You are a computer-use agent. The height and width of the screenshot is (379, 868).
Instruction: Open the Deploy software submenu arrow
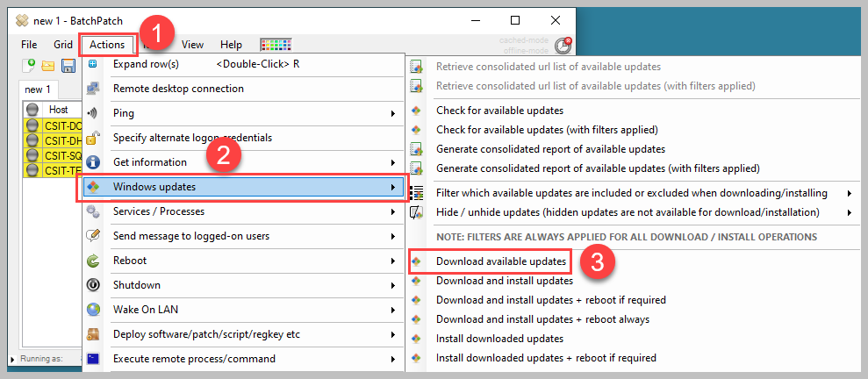point(393,334)
